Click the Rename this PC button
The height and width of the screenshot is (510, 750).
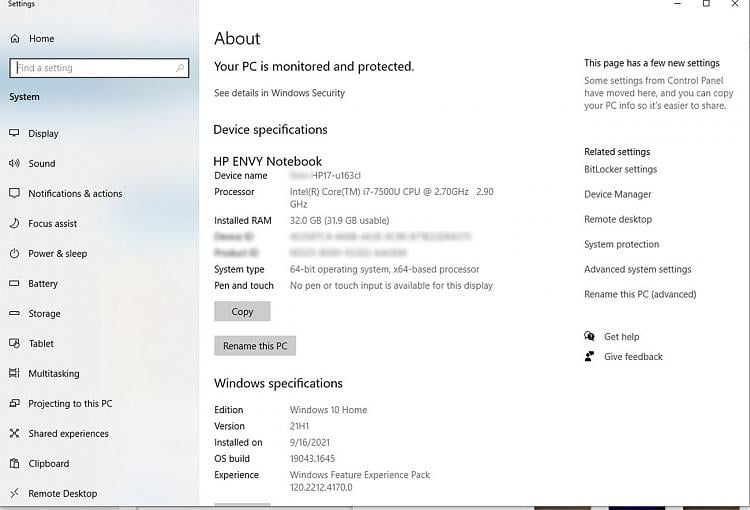click(255, 346)
